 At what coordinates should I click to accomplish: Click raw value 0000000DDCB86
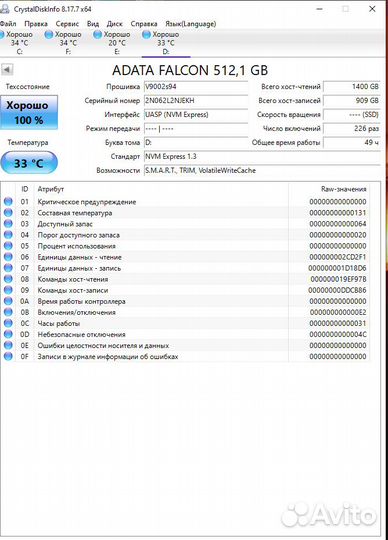[337, 290]
